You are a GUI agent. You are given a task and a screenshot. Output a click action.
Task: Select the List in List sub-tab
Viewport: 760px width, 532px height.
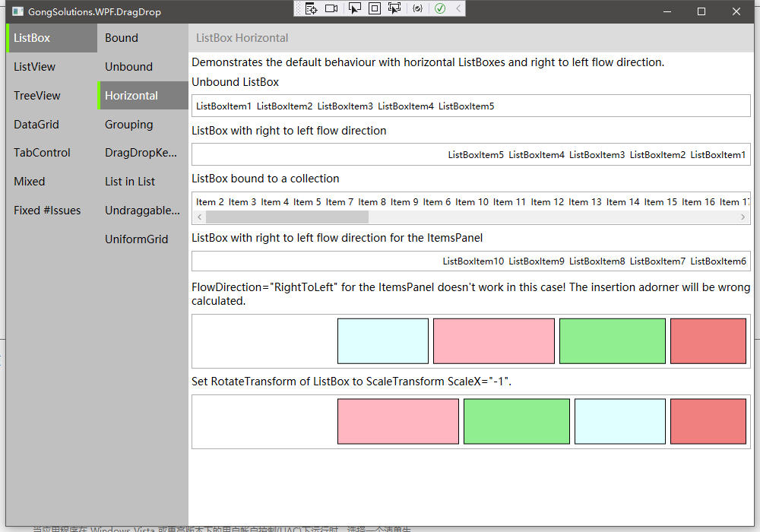tap(143, 182)
